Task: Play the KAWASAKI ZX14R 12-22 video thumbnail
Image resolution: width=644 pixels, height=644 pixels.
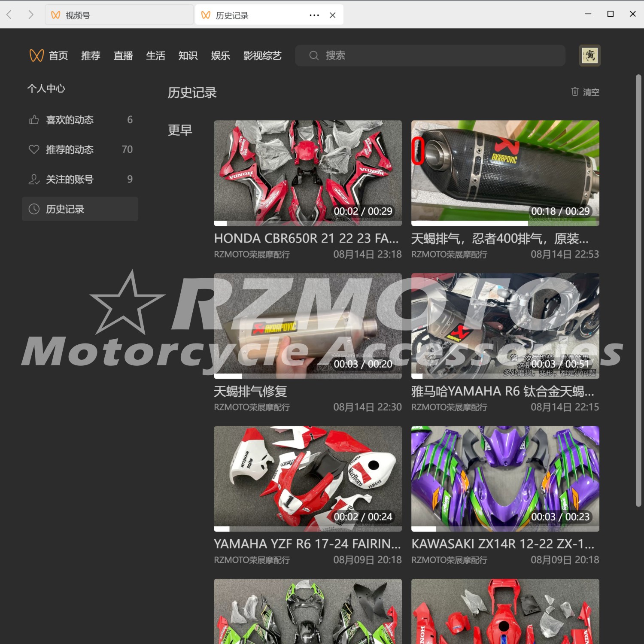Action: pos(505,479)
